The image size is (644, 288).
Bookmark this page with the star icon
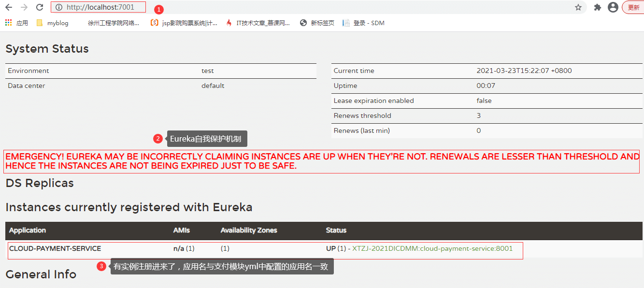pos(578,7)
